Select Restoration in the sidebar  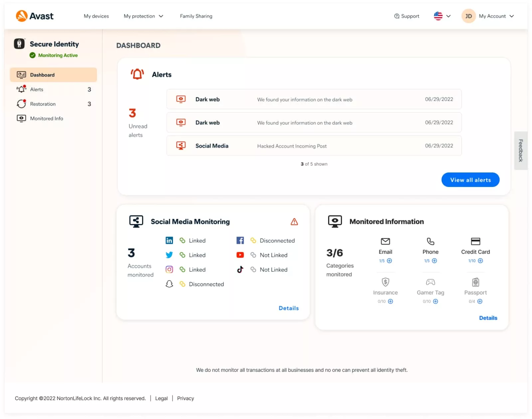43,104
